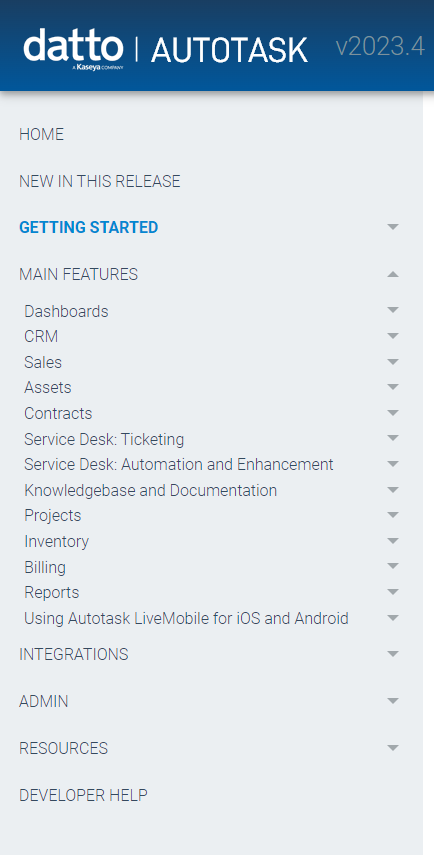Go to Developer Help

pyautogui.click(x=83, y=795)
